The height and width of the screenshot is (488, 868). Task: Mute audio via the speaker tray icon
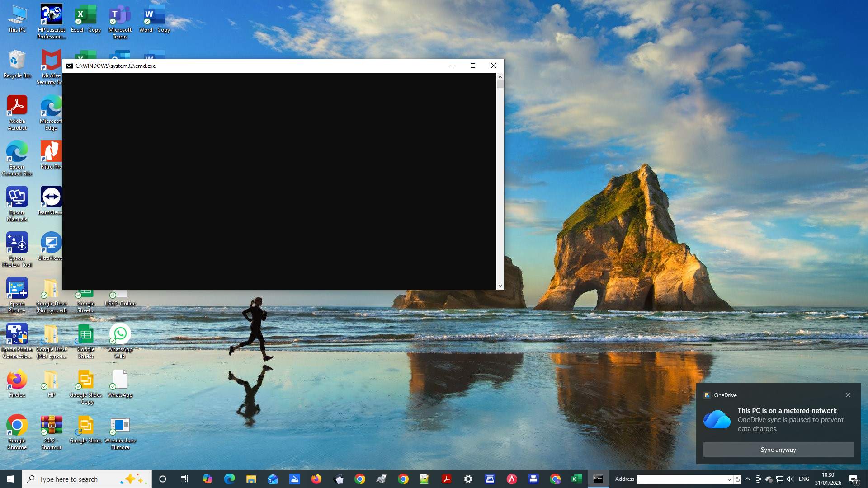coord(791,479)
